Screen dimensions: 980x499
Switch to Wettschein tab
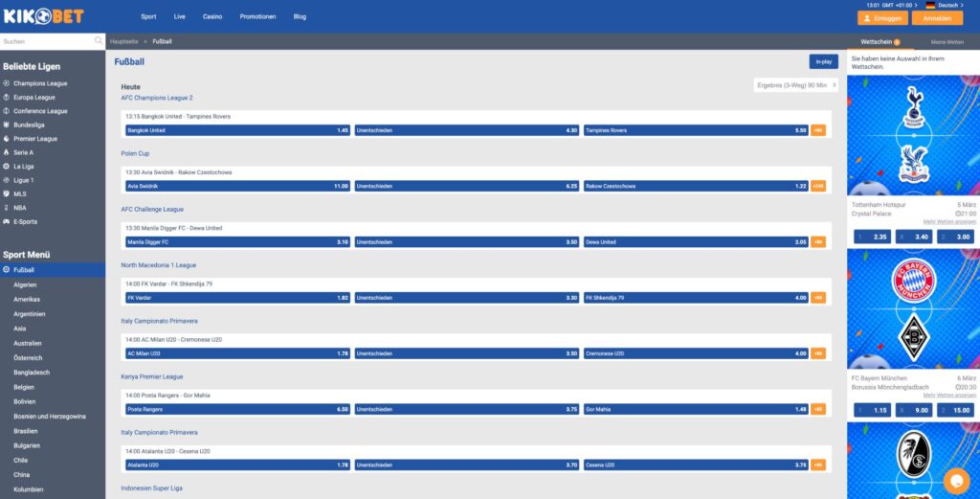pos(880,42)
